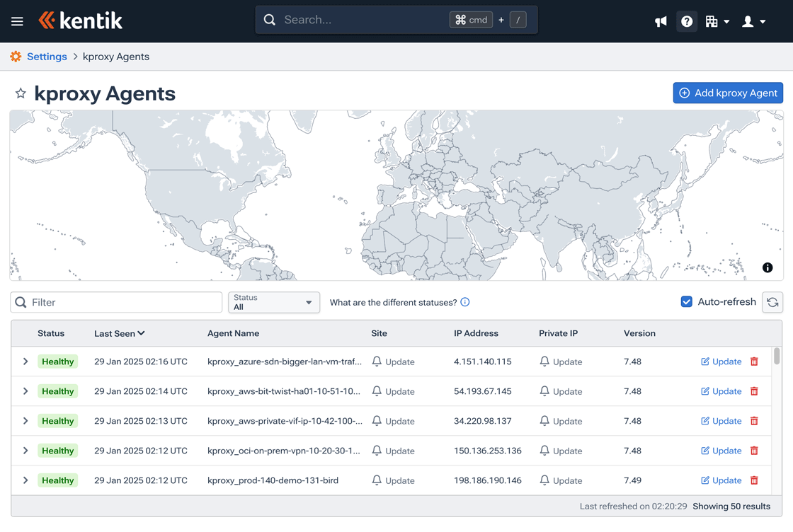This screenshot has width=793, height=532.
Task: Open the apps grid menu
Action: point(717,21)
